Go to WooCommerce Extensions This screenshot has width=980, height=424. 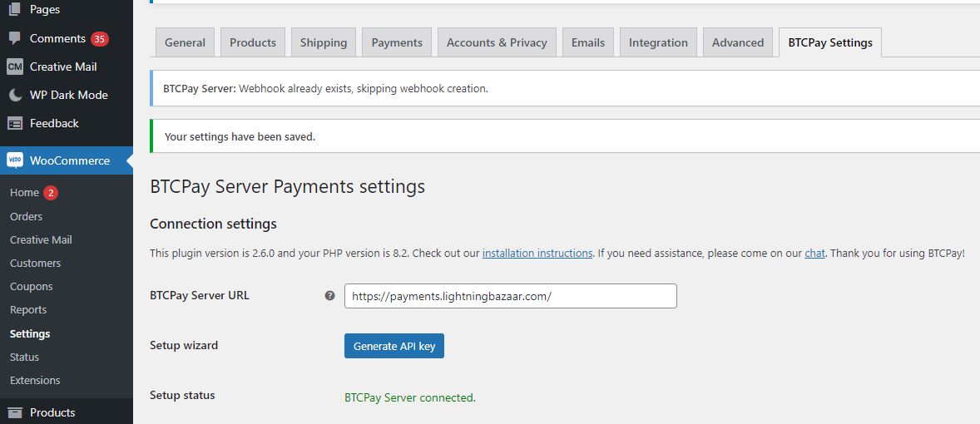click(x=35, y=380)
